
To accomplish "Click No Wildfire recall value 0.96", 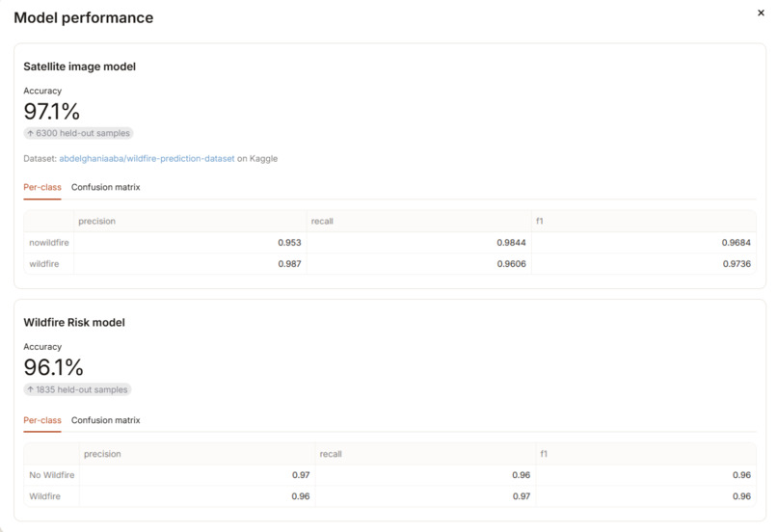I will 522,475.
